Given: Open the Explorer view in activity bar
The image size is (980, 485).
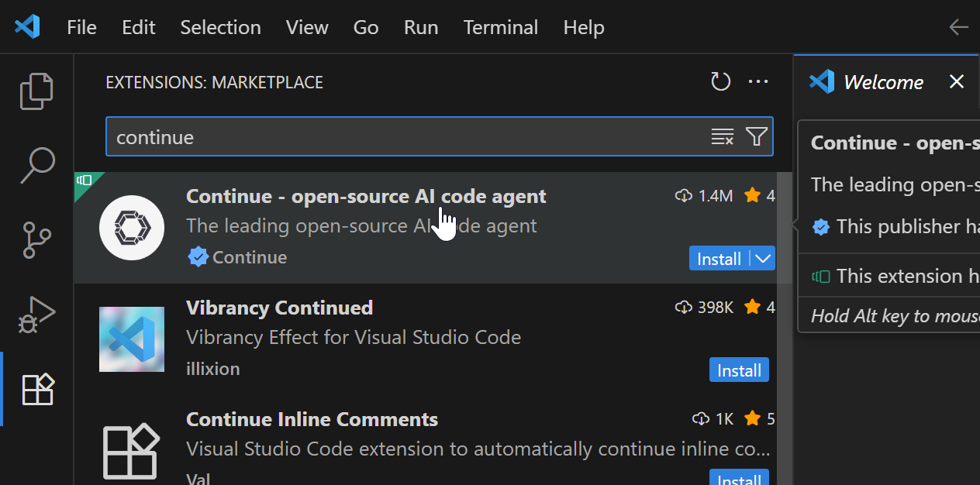Looking at the screenshot, I should pos(36,91).
